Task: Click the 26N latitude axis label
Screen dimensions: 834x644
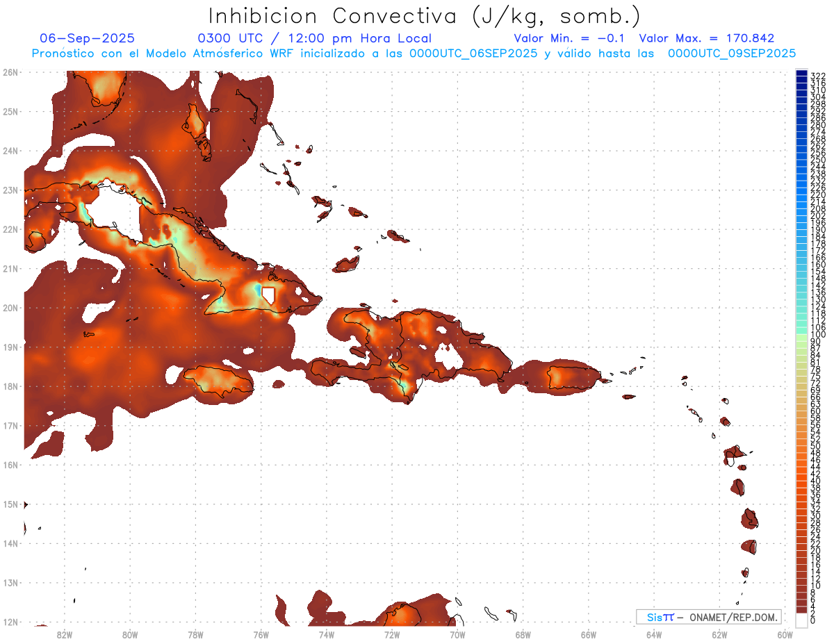Action: pos(10,72)
